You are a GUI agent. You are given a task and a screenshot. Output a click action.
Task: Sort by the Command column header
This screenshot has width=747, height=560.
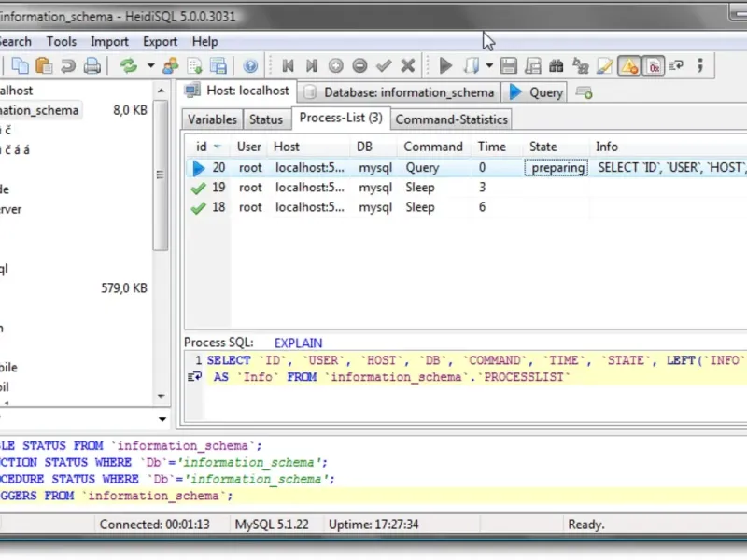tap(435, 147)
